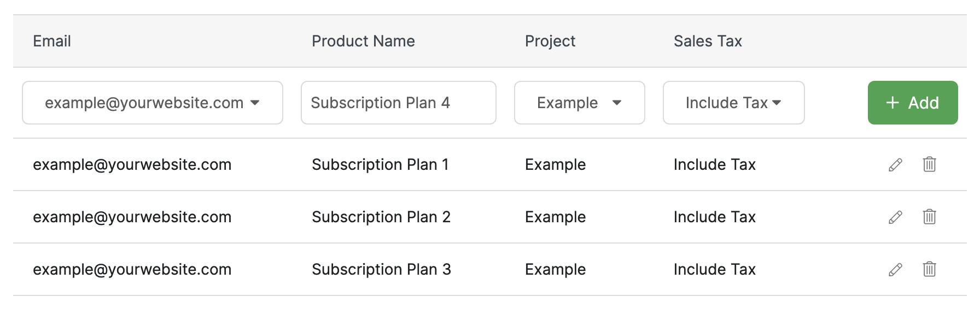Viewport: 980px width, 320px height.
Task: Edit the Subscription Plan 3 row
Action: coord(895,270)
